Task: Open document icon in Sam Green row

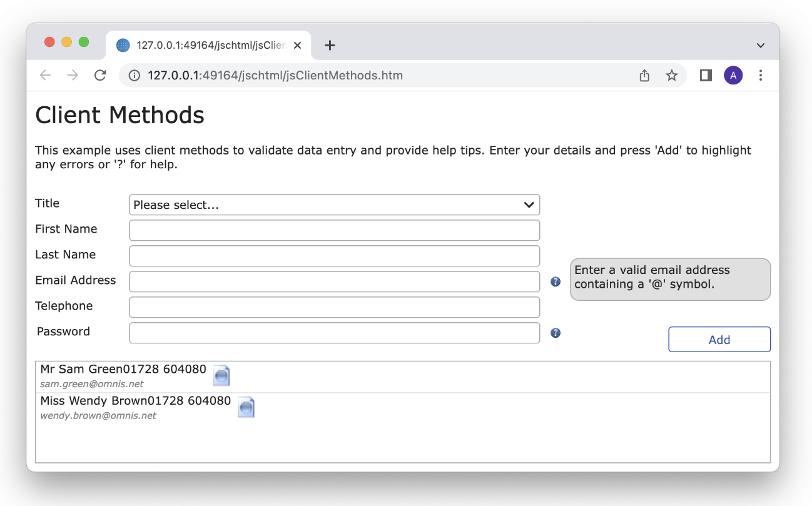Action: pos(221,376)
